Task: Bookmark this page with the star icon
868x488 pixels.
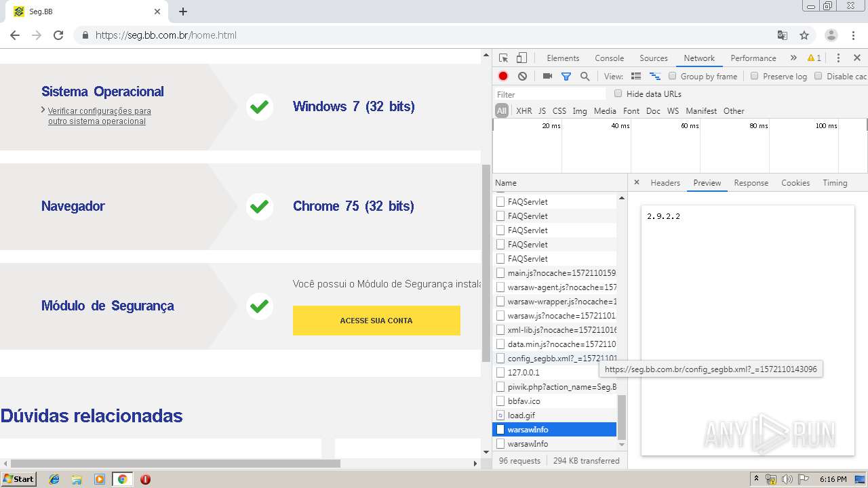Action: [x=804, y=35]
